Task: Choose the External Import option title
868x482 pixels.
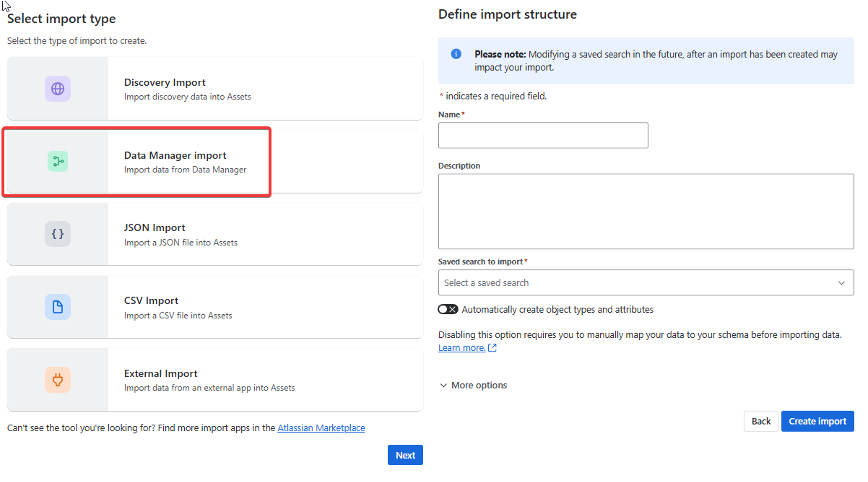Action: tap(160, 374)
